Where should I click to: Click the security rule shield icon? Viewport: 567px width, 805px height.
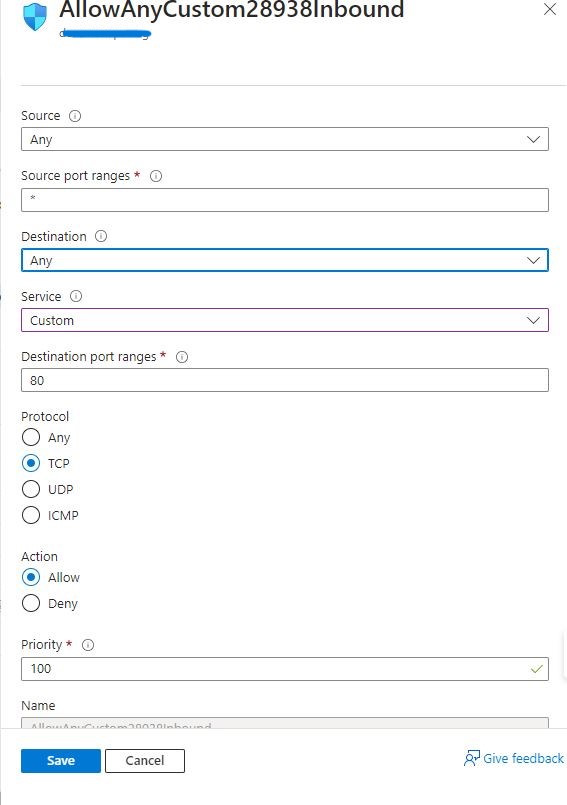(x=35, y=16)
